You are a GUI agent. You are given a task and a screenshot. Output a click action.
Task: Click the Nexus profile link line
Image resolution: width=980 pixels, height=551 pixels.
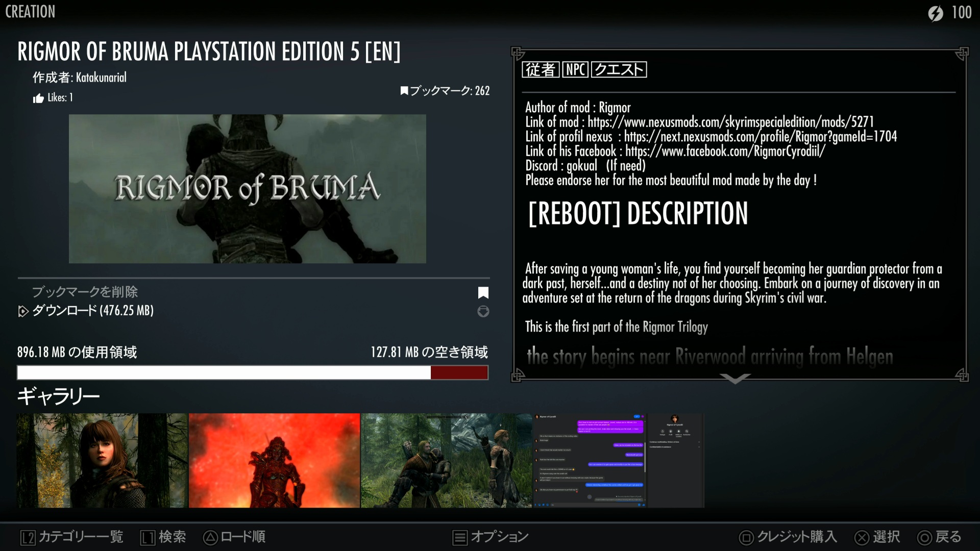711,137
